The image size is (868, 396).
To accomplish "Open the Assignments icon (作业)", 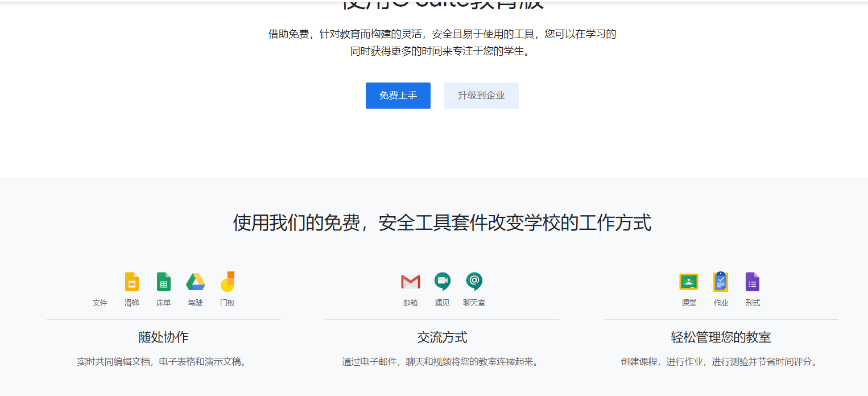I will (721, 282).
